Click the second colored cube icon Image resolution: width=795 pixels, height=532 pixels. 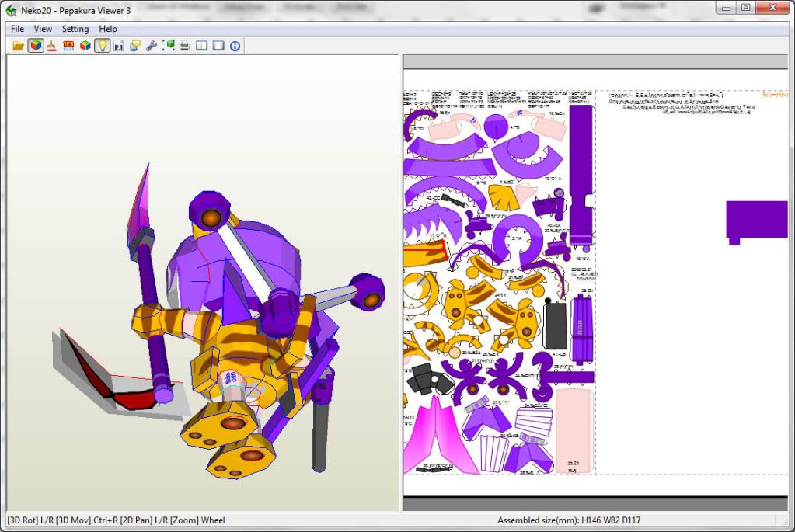pyautogui.click(x=85, y=46)
